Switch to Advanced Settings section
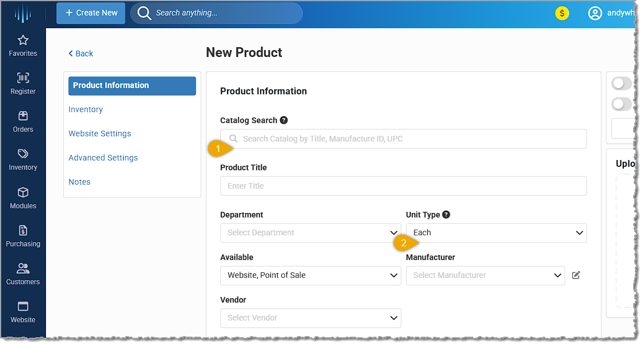Viewport: 644px width, 347px height. pyautogui.click(x=103, y=158)
